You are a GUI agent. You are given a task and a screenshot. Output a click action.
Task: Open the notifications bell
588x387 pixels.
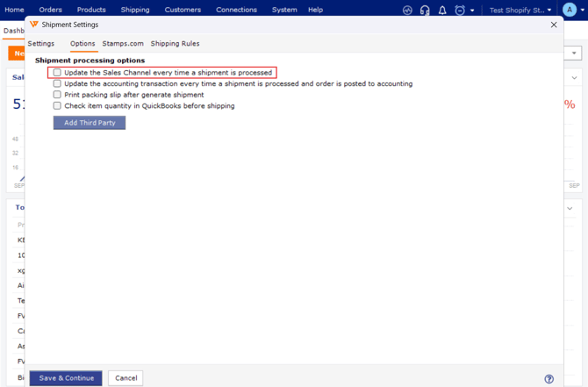tap(442, 11)
